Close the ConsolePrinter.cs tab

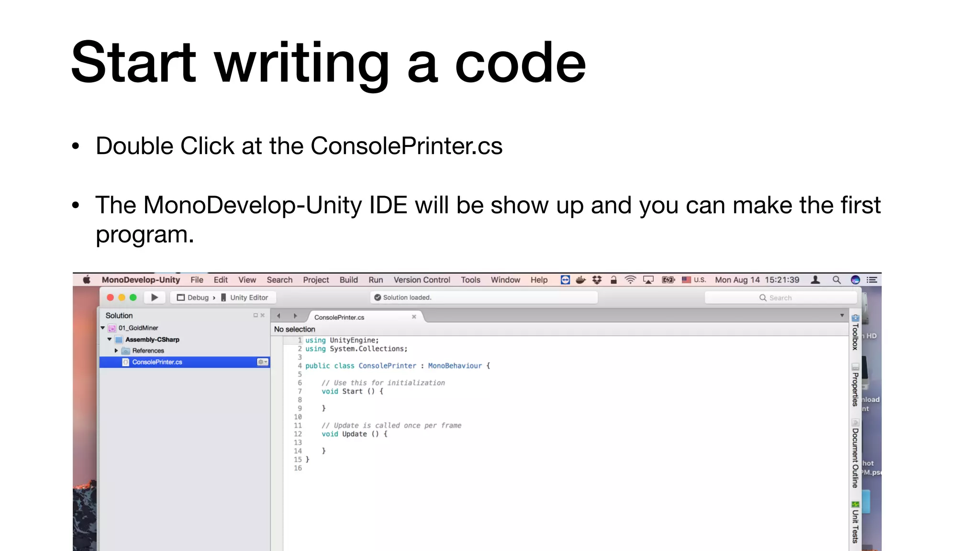(414, 317)
